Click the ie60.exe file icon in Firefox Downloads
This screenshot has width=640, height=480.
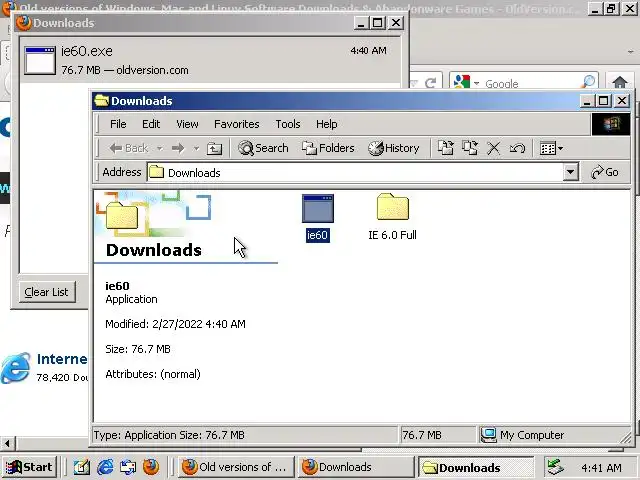[40, 60]
